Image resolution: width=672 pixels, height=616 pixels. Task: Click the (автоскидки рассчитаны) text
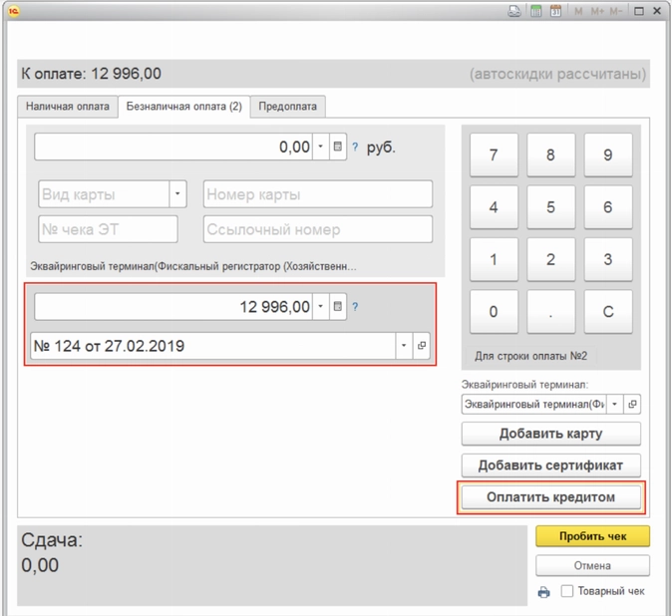[558, 74]
